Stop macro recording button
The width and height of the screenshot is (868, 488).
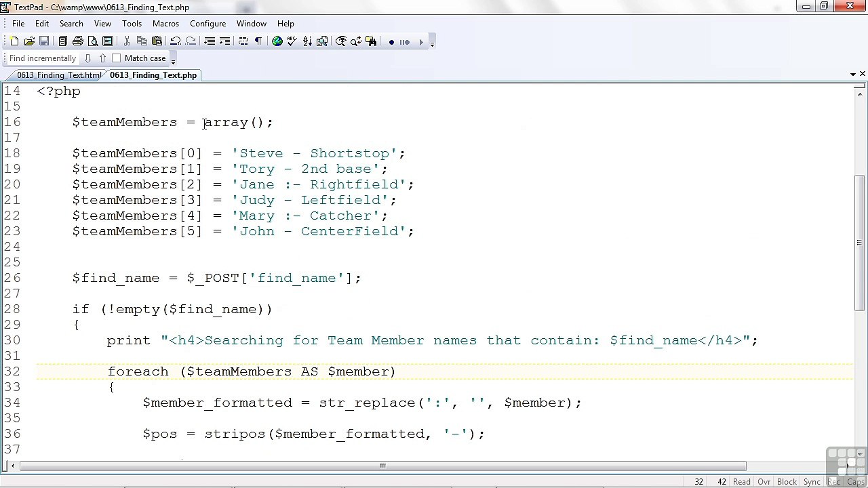point(405,42)
